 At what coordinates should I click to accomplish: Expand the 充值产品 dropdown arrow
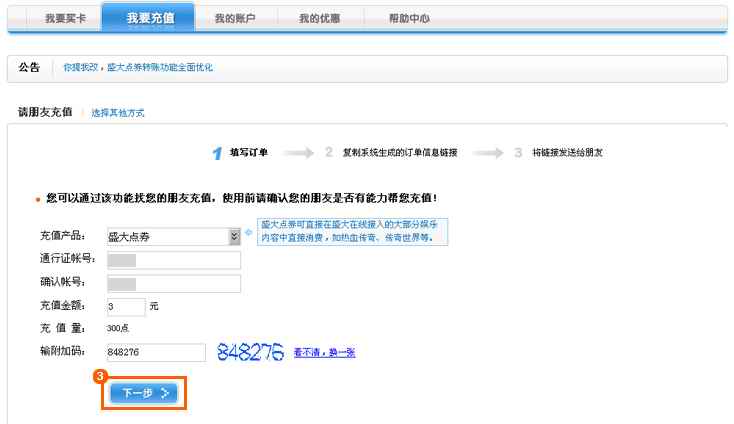[235, 237]
